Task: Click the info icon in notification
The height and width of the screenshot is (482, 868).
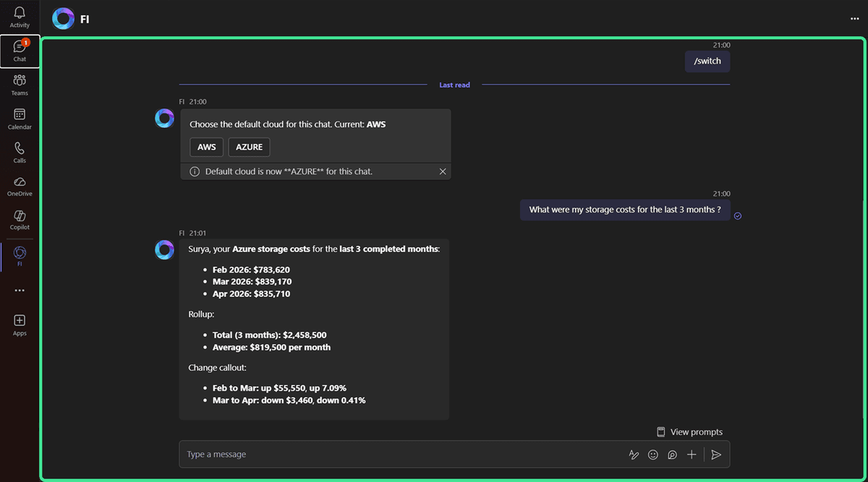Action: pos(195,172)
